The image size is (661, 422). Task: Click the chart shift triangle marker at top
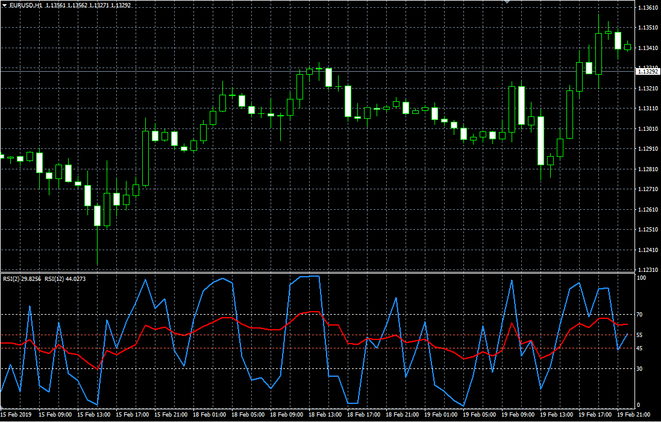tap(507, 2)
